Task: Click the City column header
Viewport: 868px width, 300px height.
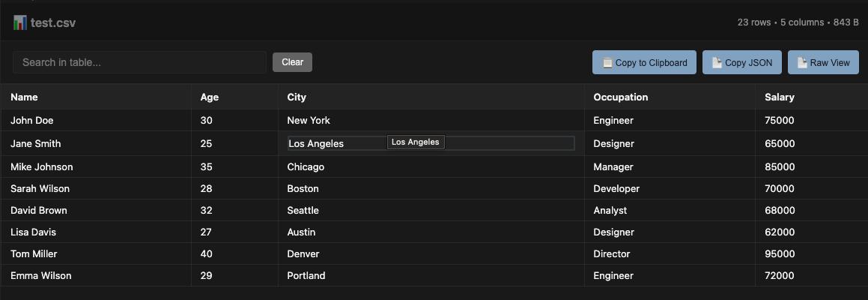Action: click(297, 97)
